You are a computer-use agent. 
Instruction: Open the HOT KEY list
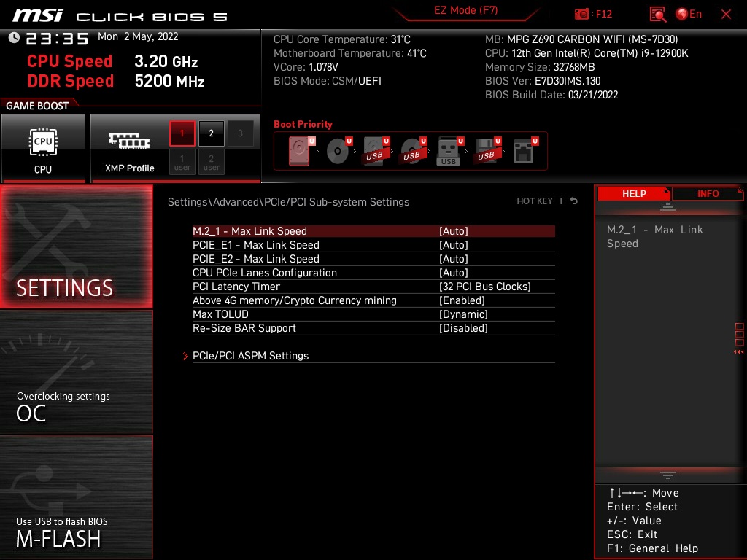[x=535, y=201]
